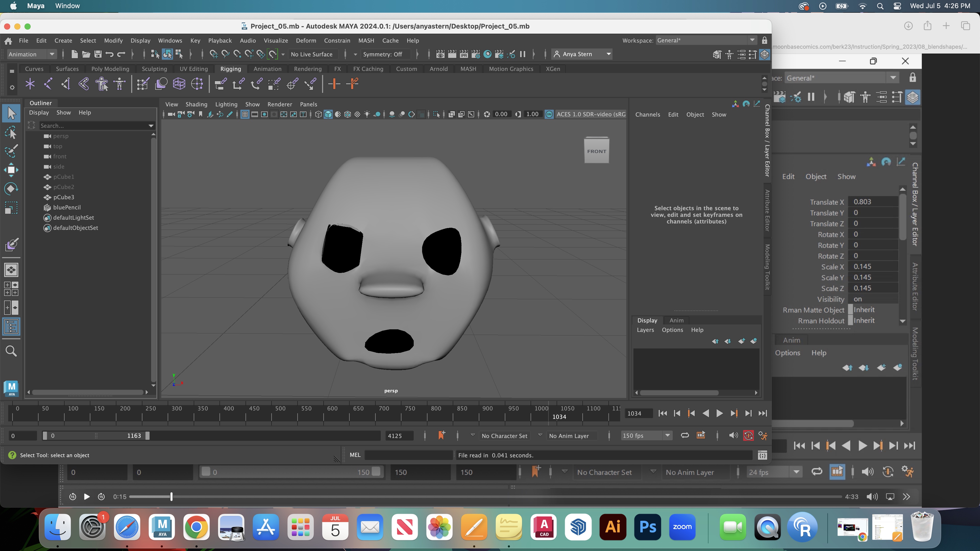
Task: Activate the Paint Selection tool
Action: tap(11, 151)
